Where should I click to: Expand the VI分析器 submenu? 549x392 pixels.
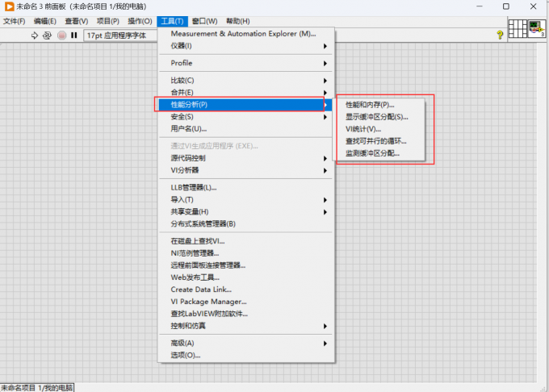[245, 170]
